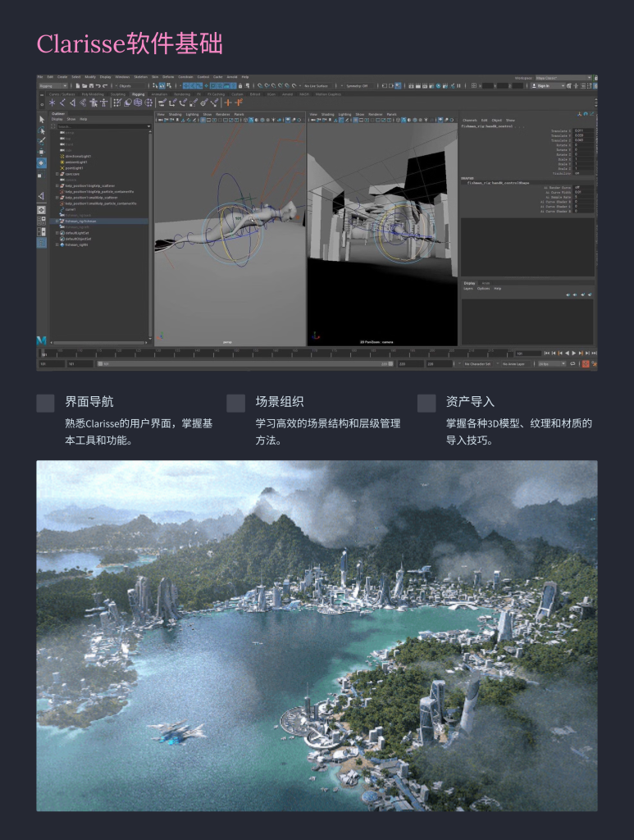634x840 pixels.
Task: Click the XYZ input box icon on status line
Action: click(x=474, y=85)
